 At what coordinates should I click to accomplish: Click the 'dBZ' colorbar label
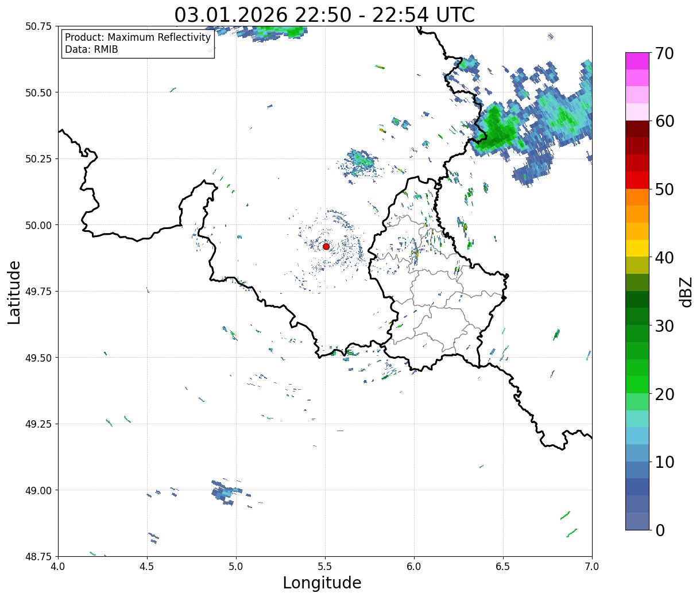click(686, 291)
